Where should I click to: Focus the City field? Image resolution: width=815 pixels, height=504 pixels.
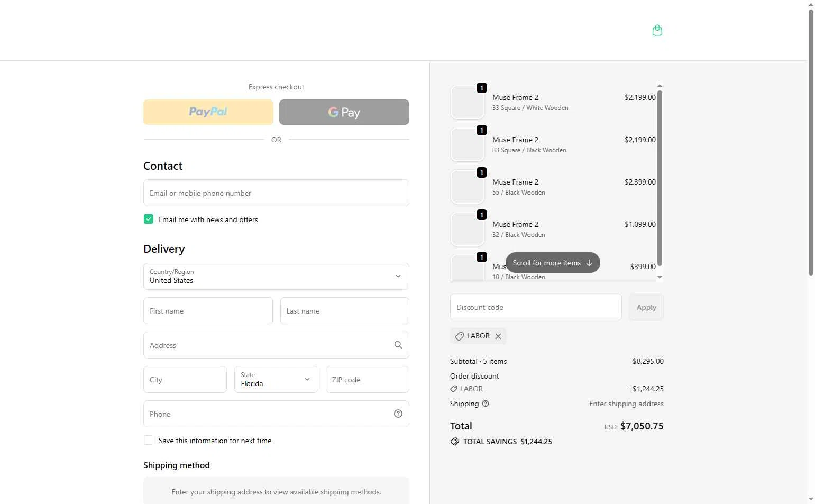185,379
